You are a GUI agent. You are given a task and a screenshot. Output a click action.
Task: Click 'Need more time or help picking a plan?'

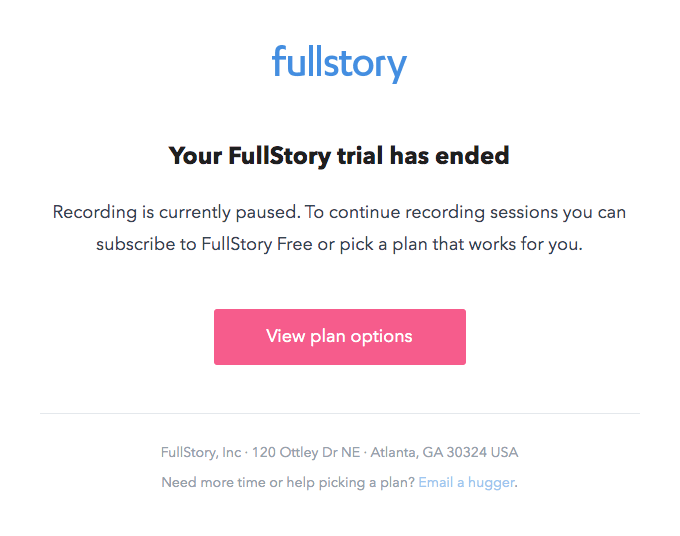287,482
